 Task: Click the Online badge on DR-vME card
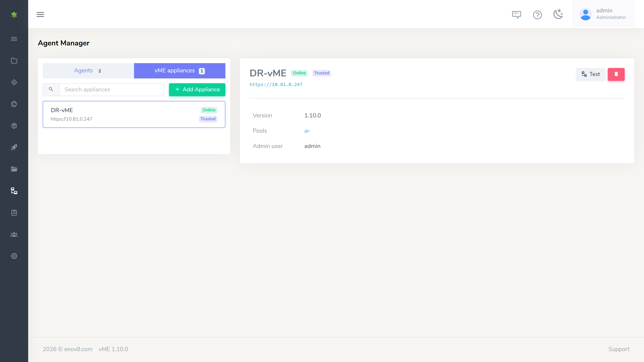[209, 110]
